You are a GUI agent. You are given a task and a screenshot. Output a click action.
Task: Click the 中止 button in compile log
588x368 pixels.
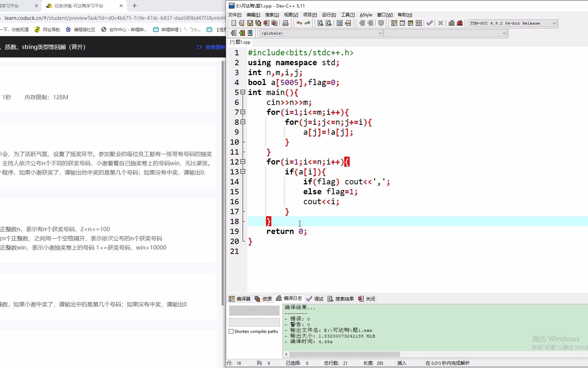tap(254, 311)
